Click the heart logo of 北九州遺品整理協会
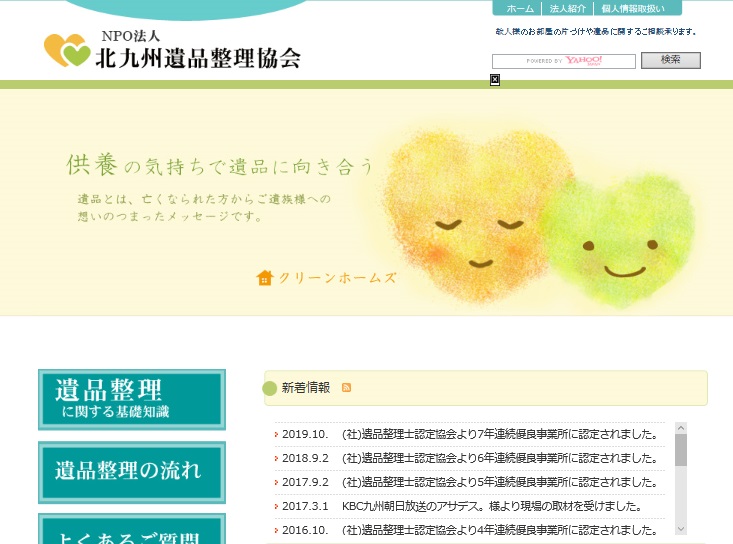The image size is (733, 544). [67, 50]
